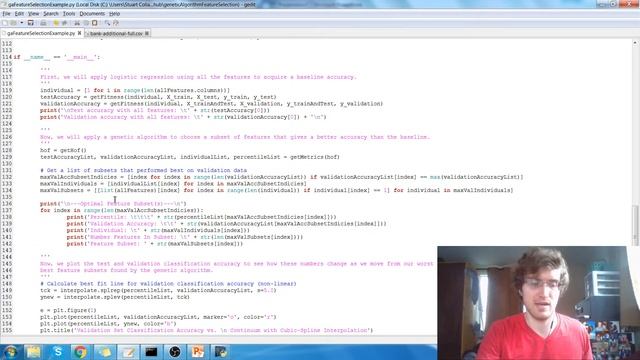The height and width of the screenshot is (360, 640).
Task: Open the File menu
Action: click(7, 13)
